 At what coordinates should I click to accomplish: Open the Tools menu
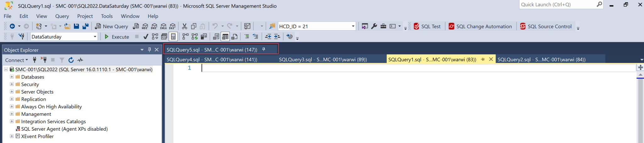pos(107,16)
